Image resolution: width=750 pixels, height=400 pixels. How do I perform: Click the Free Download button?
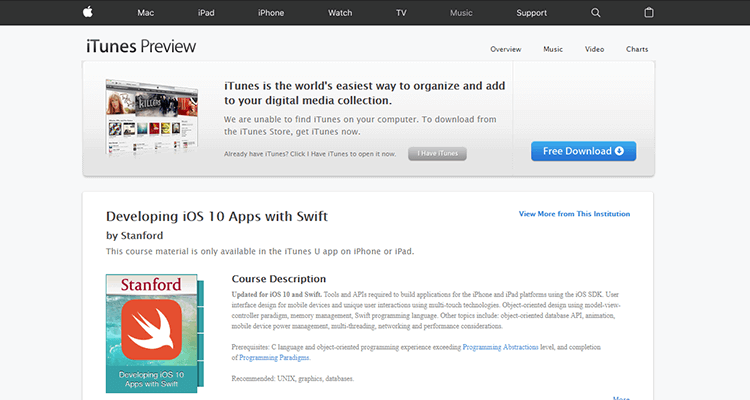click(584, 151)
